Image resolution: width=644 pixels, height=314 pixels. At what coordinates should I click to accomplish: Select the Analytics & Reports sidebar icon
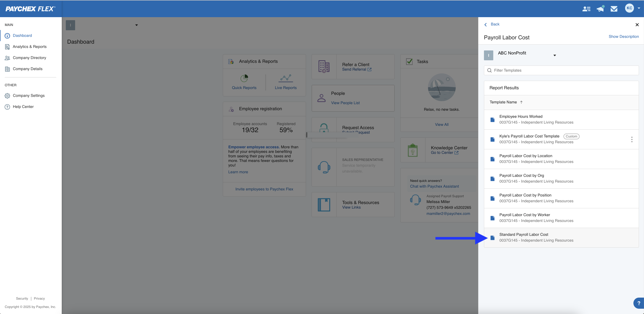click(8, 47)
